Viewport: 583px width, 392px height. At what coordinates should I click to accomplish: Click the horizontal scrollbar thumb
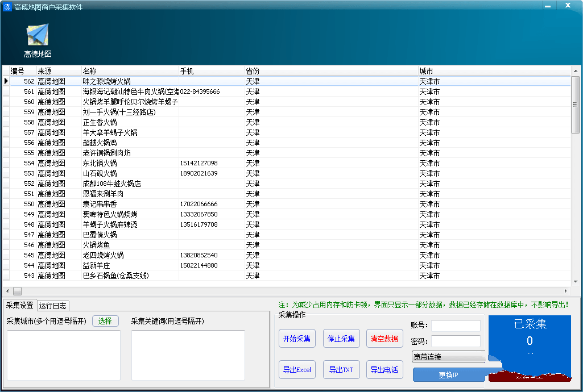click(x=18, y=291)
